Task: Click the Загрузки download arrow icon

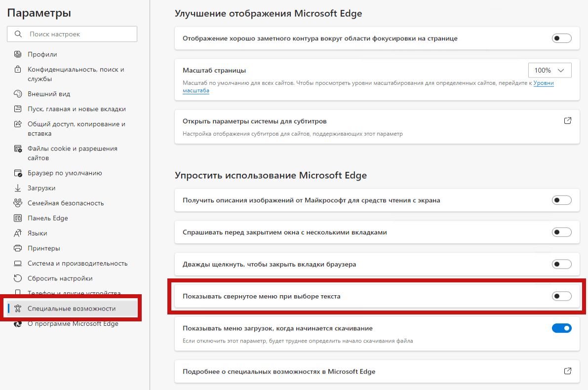Action: coord(18,188)
